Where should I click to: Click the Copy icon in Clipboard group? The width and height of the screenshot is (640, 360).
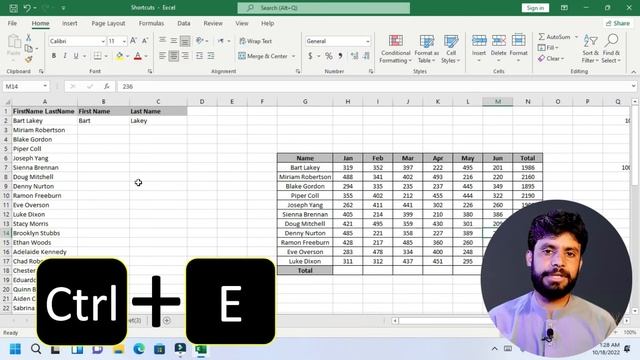pyautogui.click(x=29, y=49)
